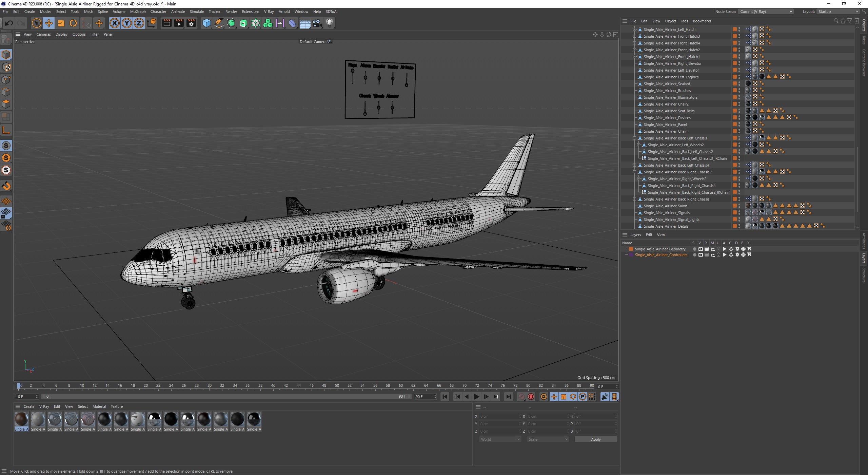Click the Axis L-shaped tool icon
Image resolution: width=868 pixels, height=475 pixels.
coord(6,130)
